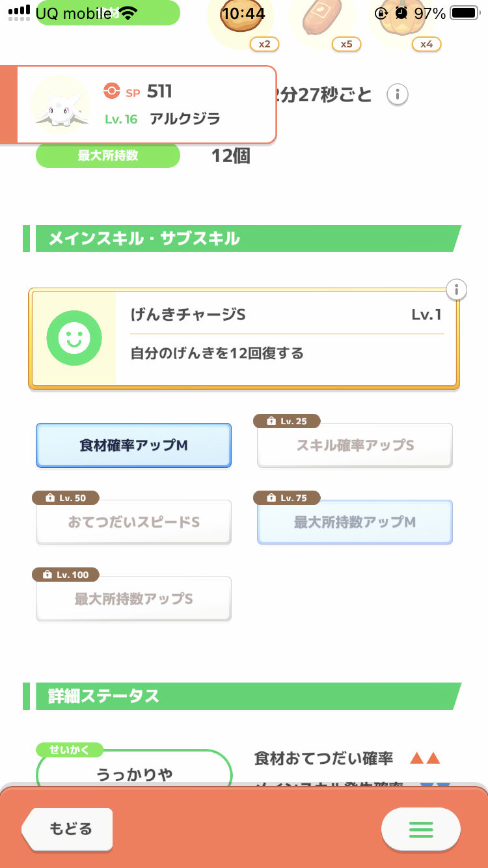Select locked スキル確率アップS sub skill
Screen dimensions: 488x868
(x=355, y=446)
